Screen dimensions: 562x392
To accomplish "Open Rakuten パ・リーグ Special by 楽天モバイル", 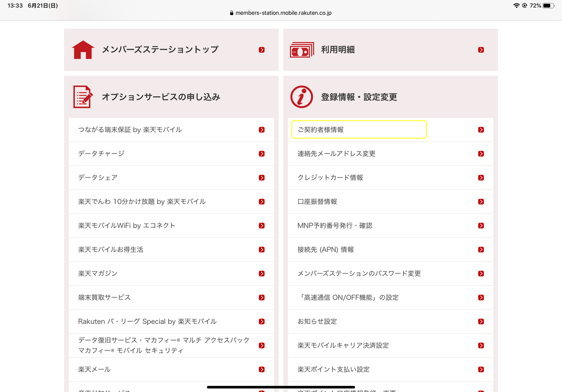I will (171, 321).
